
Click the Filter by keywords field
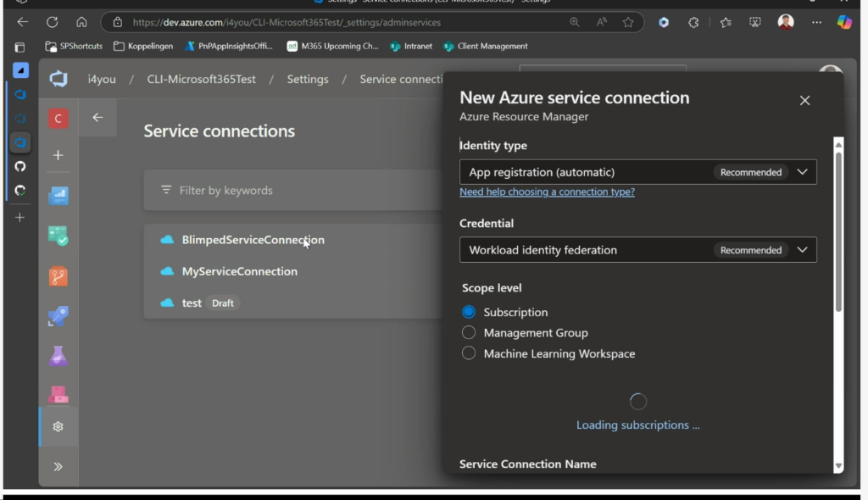[293, 190]
